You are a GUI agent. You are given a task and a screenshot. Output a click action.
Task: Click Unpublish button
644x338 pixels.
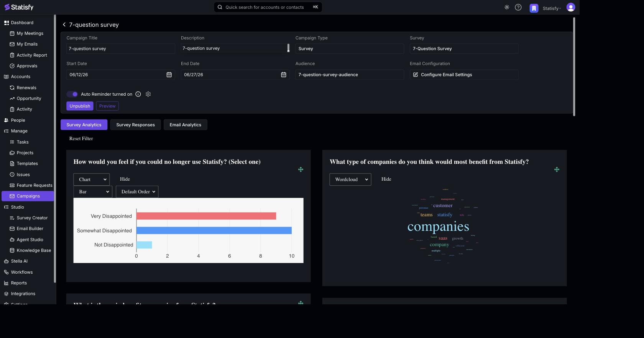pyautogui.click(x=80, y=106)
